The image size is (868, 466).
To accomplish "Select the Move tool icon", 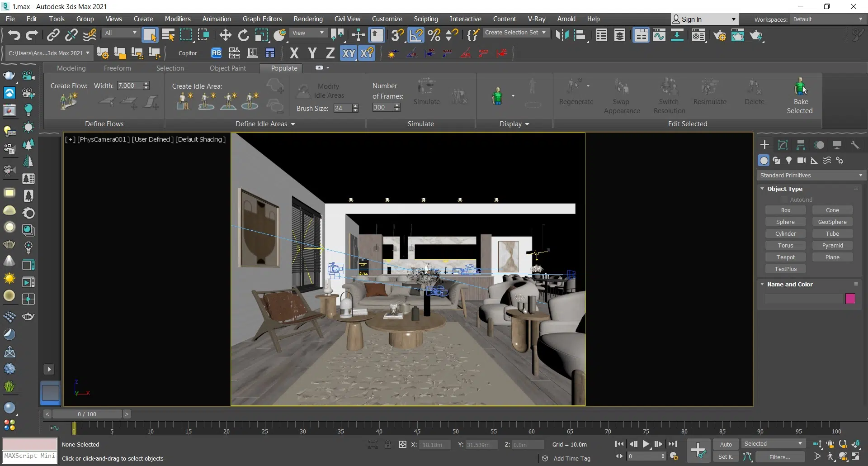I will coord(225,35).
